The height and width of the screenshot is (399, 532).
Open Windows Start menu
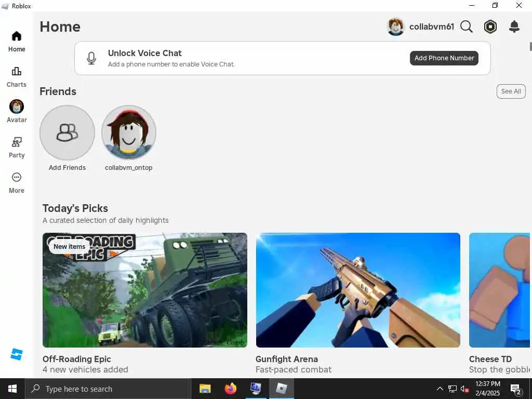tap(12, 389)
